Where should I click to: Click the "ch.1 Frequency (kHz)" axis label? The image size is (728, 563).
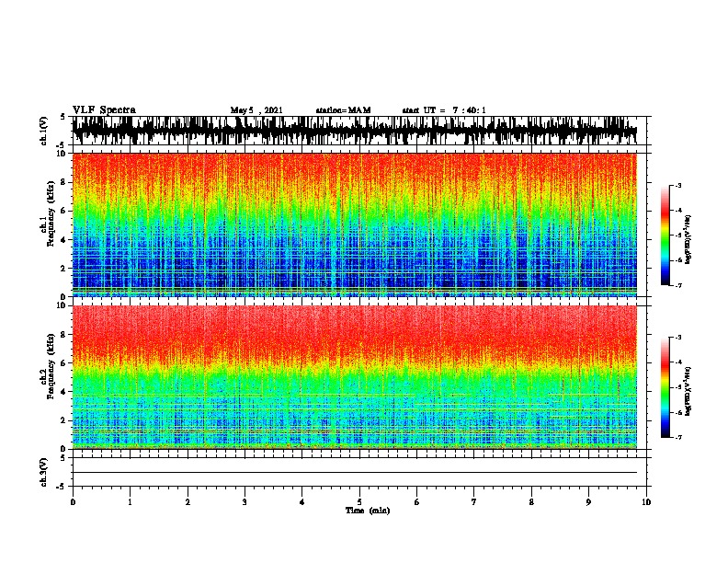[48, 214]
